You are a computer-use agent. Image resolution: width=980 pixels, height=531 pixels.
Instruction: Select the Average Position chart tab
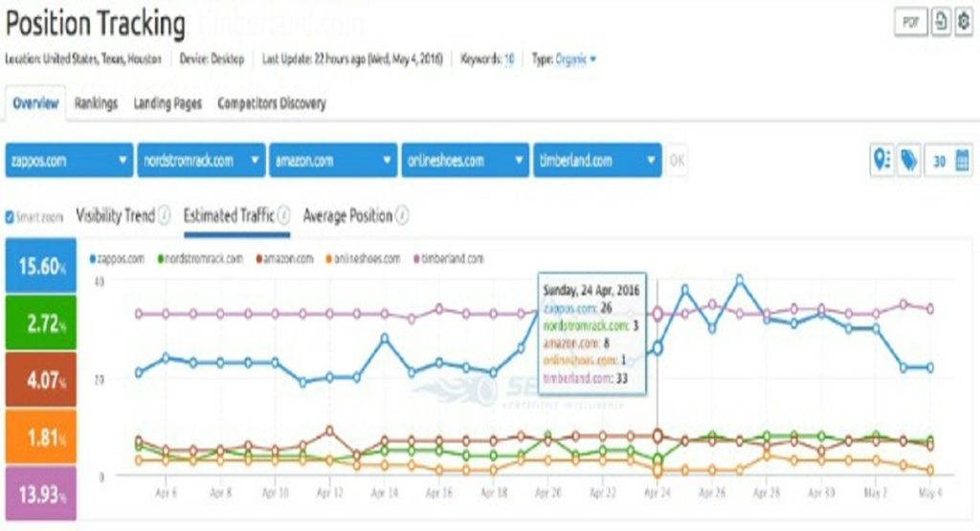[x=347, y=215]
